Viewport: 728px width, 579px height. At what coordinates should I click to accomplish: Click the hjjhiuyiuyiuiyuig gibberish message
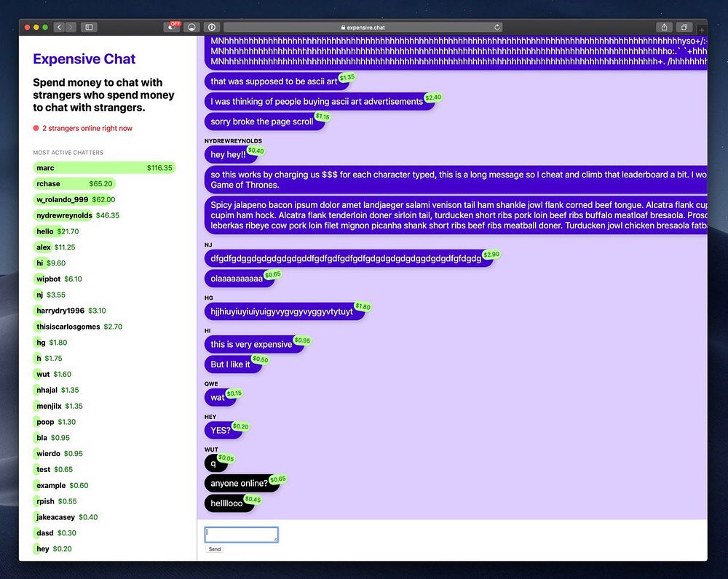coord(285,311)
